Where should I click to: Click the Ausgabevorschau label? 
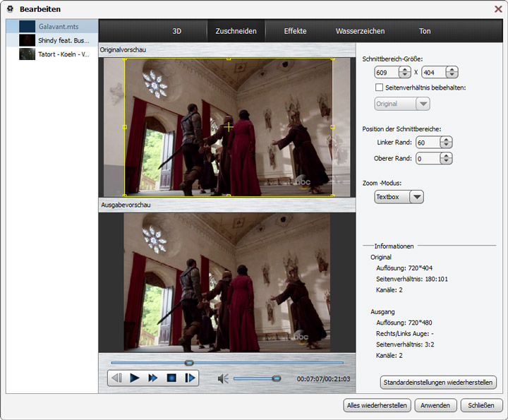[x=126, y=205]
